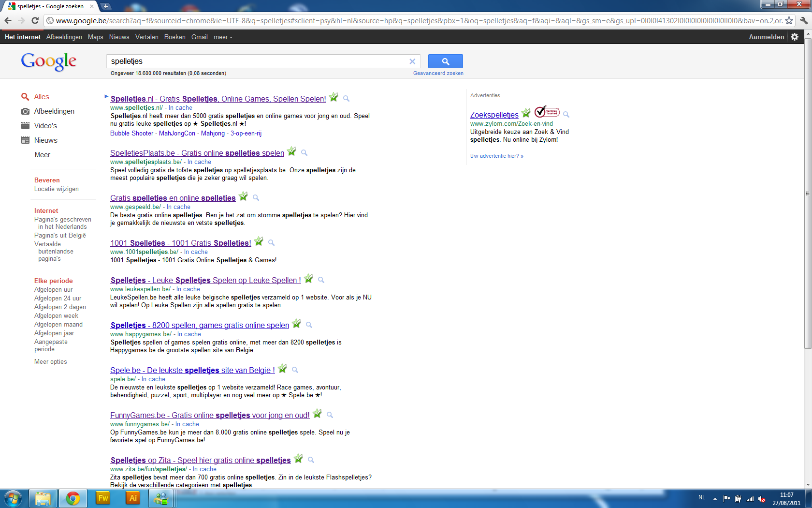Screen dimensions: 812x508
Task: Preview 1001 Spelletjes result with magnifier icon
Action: 271,243
